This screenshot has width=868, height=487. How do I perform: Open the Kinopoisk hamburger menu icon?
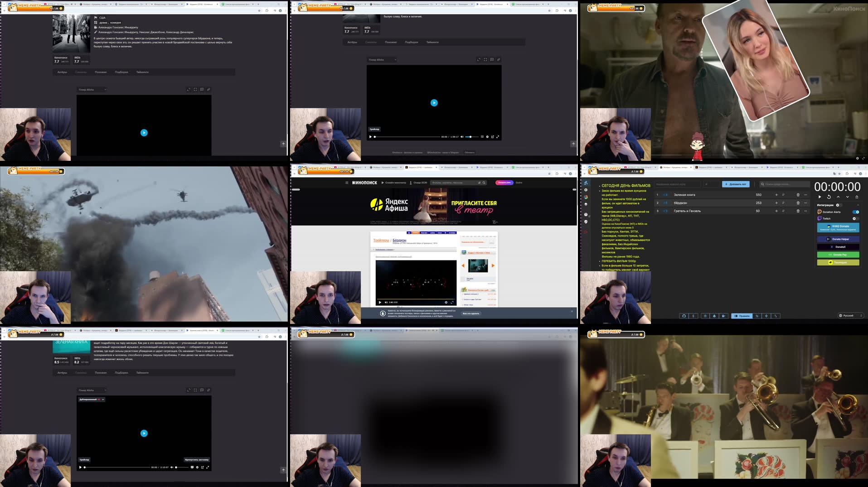347,183
